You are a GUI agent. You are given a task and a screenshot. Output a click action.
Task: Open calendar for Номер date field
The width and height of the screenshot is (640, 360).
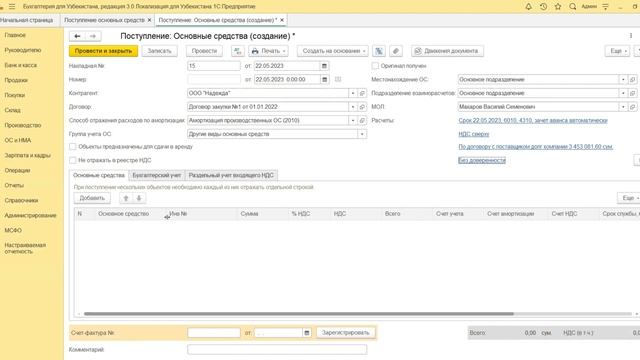(324, 80)
